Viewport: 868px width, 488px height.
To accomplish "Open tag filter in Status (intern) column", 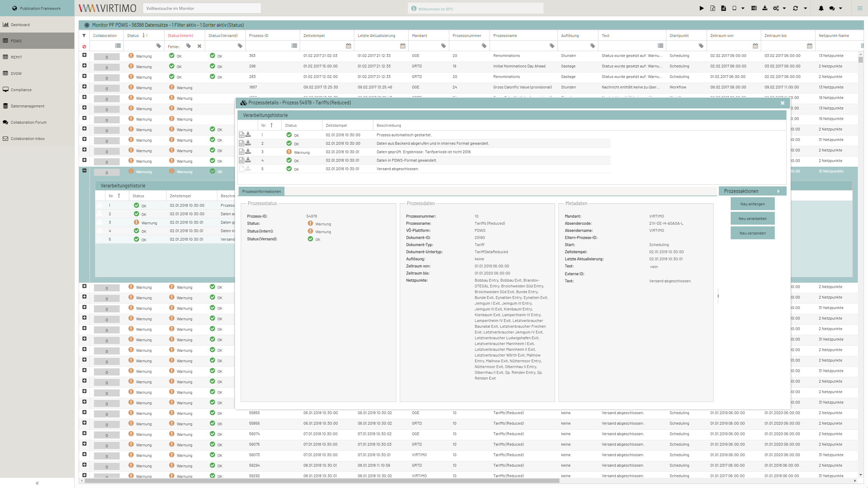I will pyautogui.click(x=189, y=46).
